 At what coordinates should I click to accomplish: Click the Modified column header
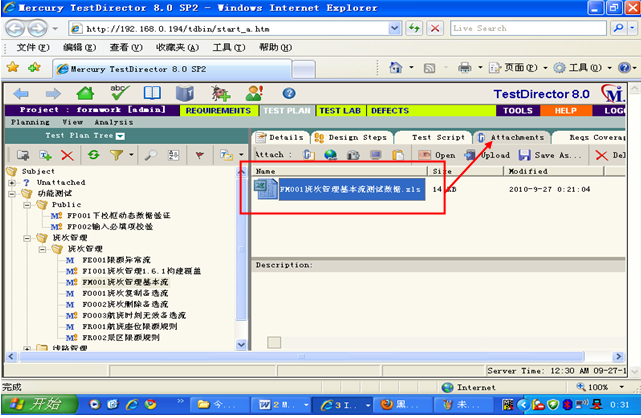pos(554,171)
